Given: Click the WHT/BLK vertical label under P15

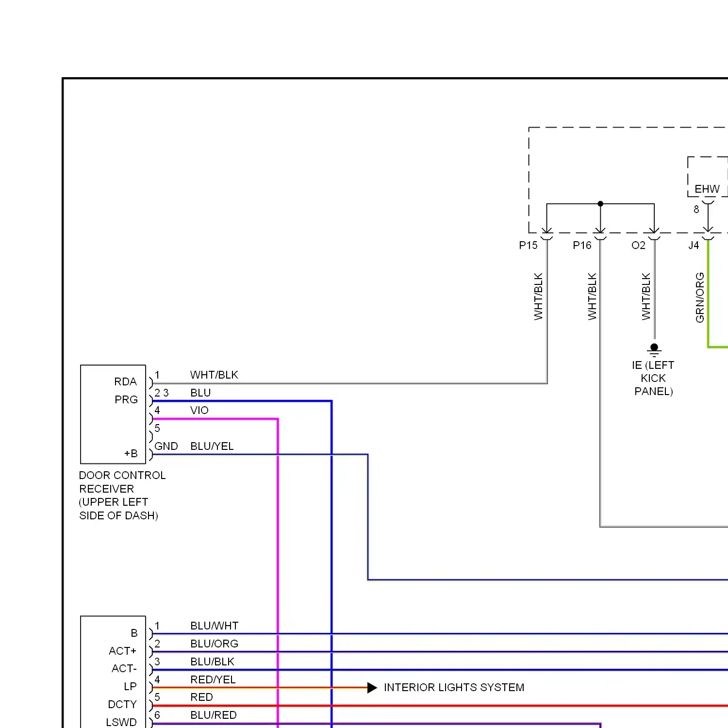Looking at the screenshot, I should point(538,297).
